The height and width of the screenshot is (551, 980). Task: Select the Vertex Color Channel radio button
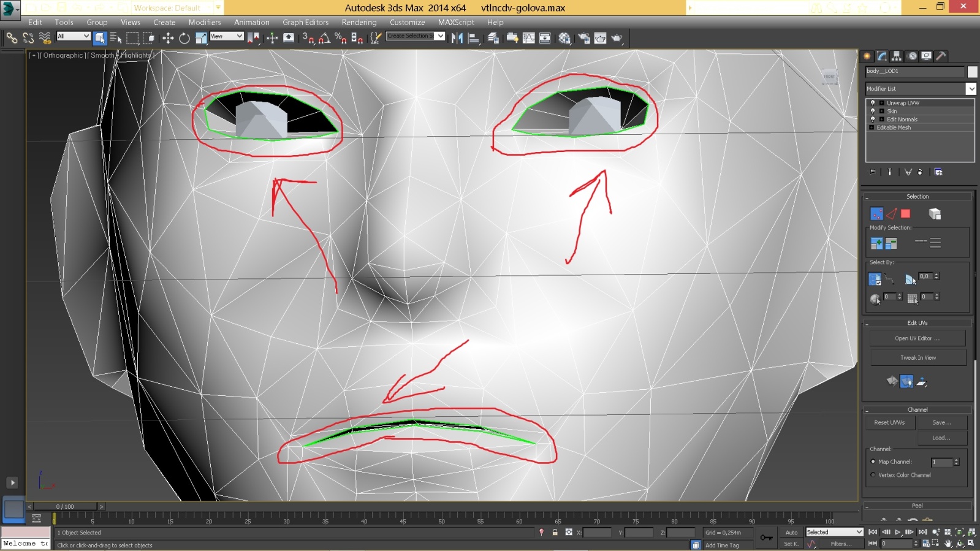coord(873,475)
